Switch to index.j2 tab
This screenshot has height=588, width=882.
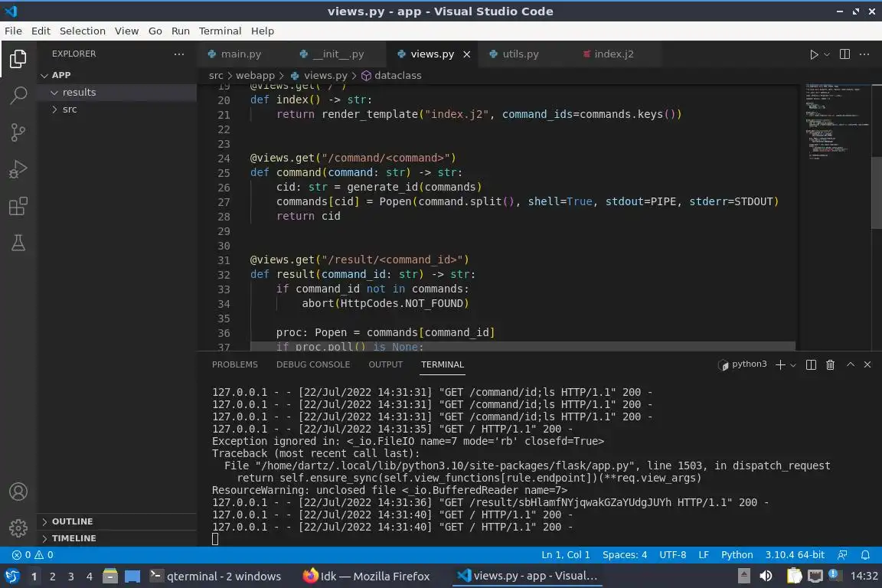click(x=616, y=54)
